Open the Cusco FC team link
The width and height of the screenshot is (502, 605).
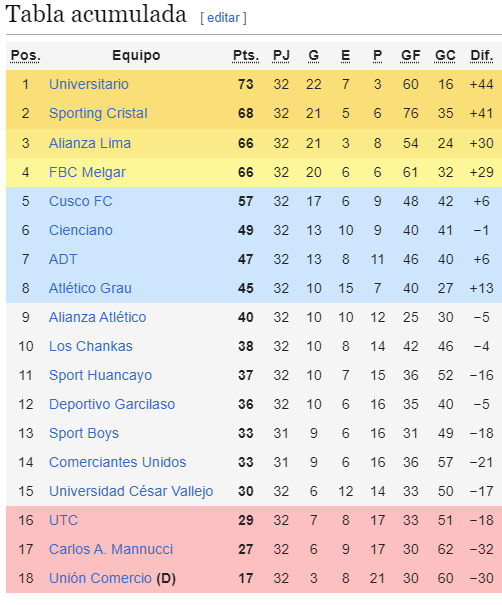(81, 201)
